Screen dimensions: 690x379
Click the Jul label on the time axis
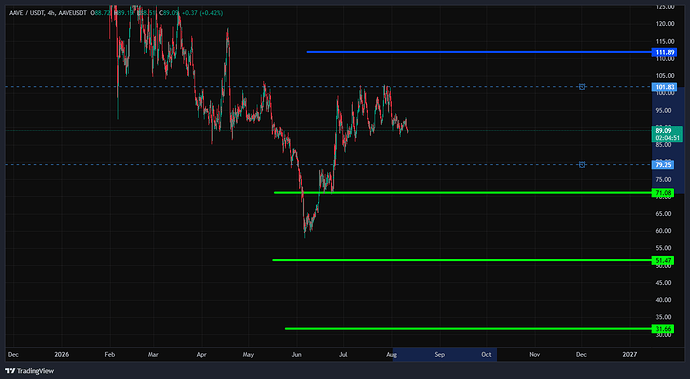[x=343, y=354]
